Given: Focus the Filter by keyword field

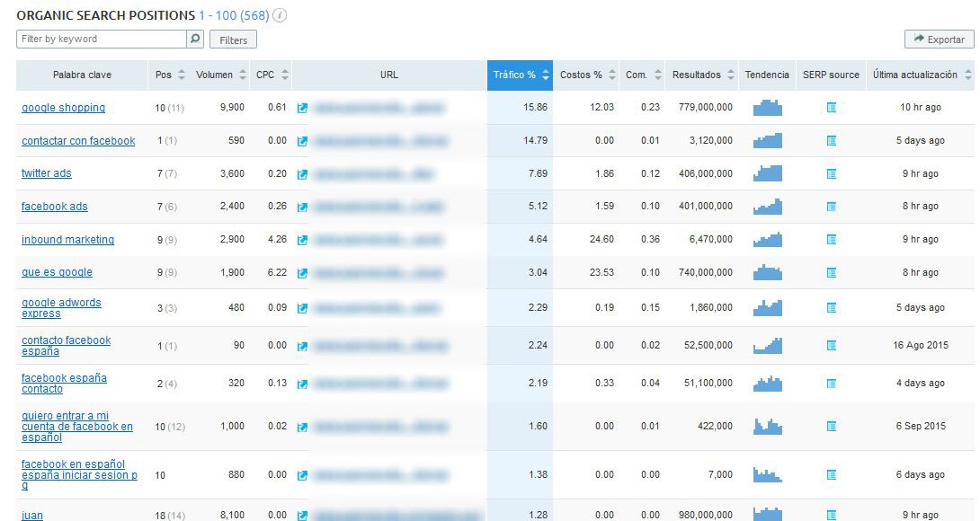Looking at the screenshot, I should click(x=102, y=39).
